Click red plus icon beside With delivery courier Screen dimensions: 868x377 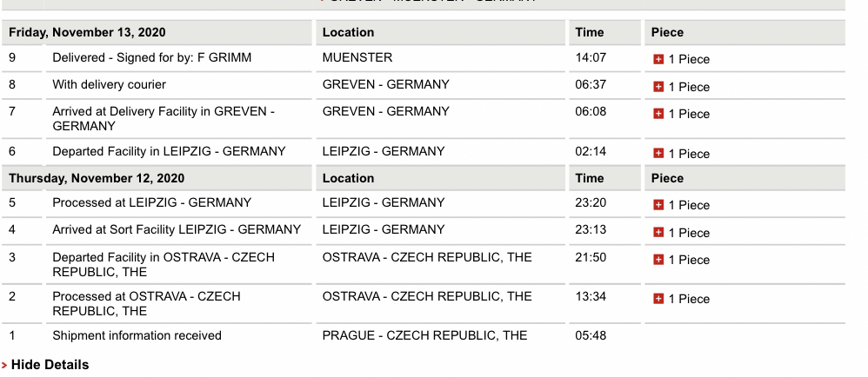[658, 87]
